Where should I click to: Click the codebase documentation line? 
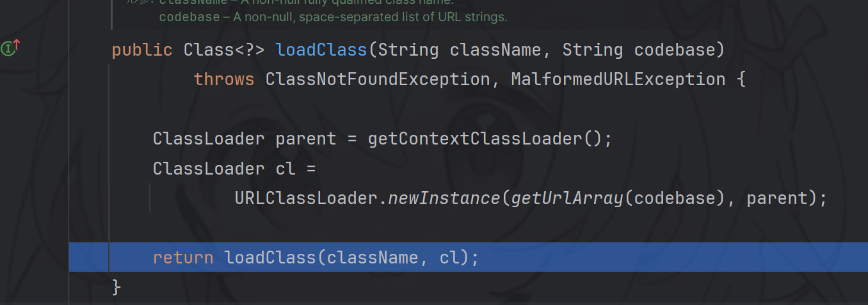point(333,17)
